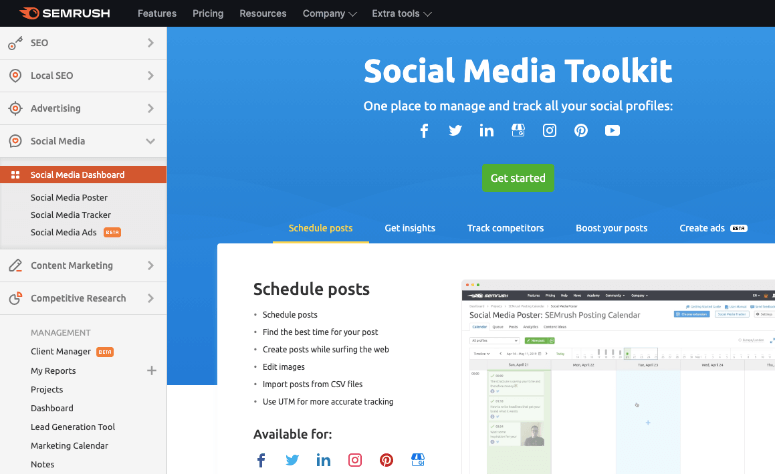The image size is (775, 474).
Task: Switch to the Create ads tab
Action: 713,228
